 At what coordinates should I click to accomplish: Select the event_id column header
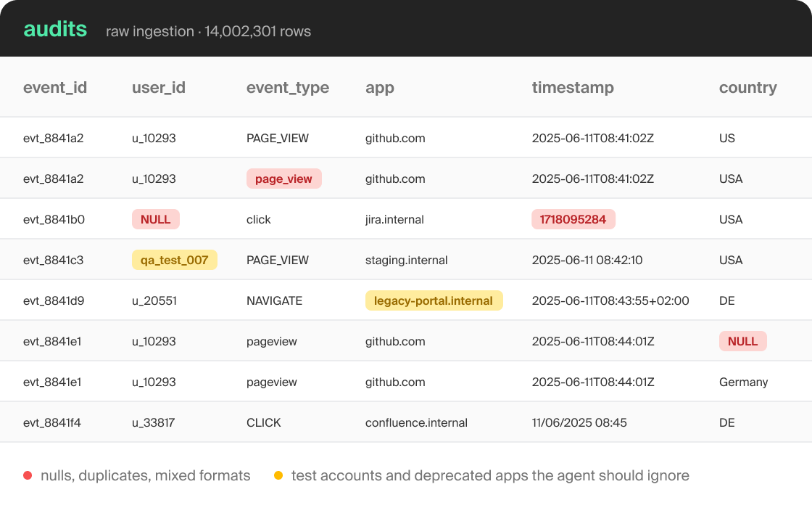tap(55, 87)
